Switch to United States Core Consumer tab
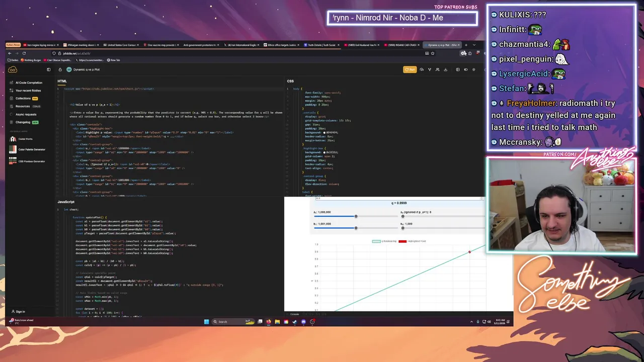 click(x=121, y=45)
